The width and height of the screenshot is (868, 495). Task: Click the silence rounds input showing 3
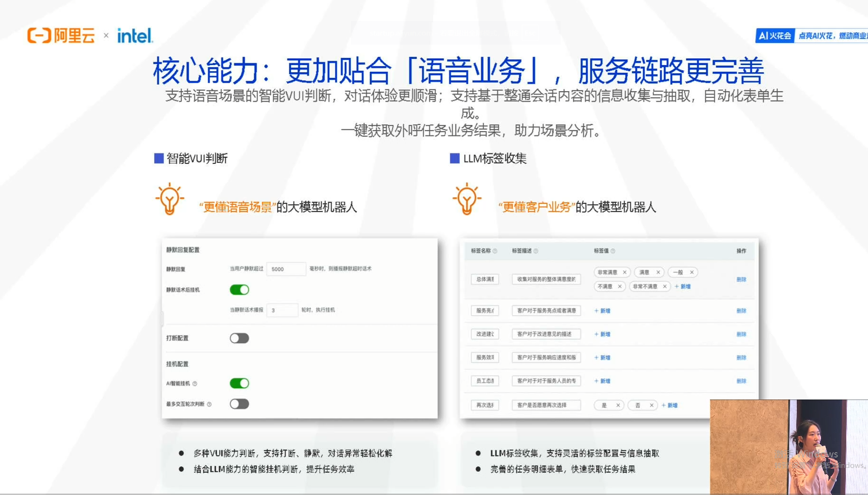point(282,310)
